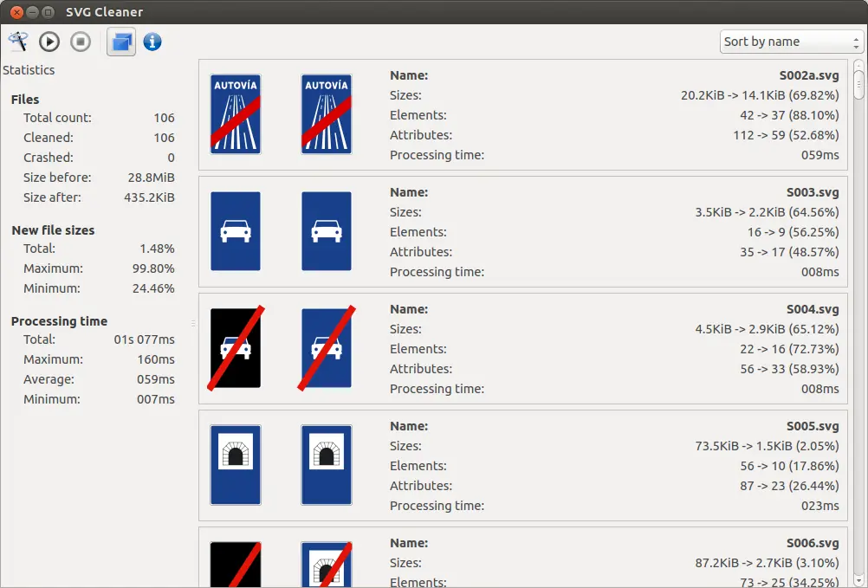Click attributes value 87 -> 23 (26.44%)

click(x=789, y=486)
